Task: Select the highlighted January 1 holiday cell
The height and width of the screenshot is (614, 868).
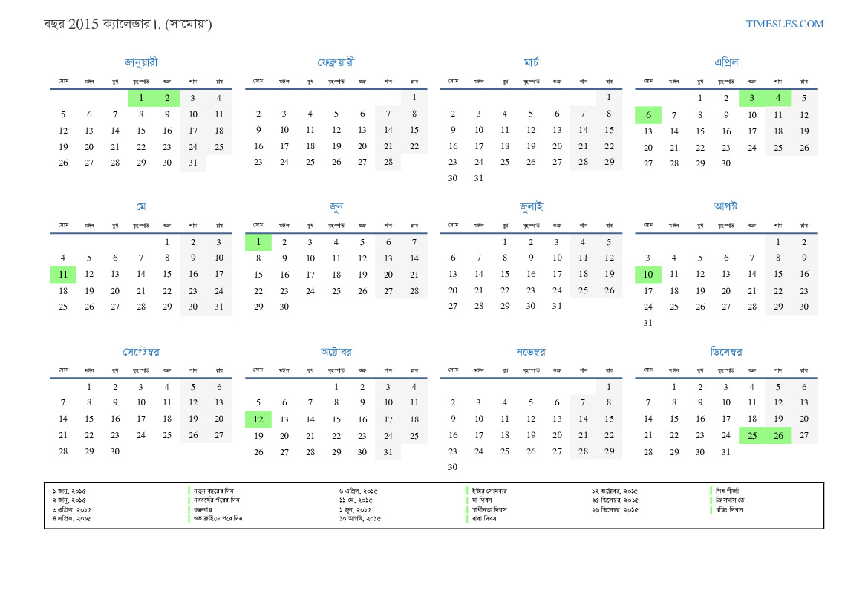Action: (141, 97)
